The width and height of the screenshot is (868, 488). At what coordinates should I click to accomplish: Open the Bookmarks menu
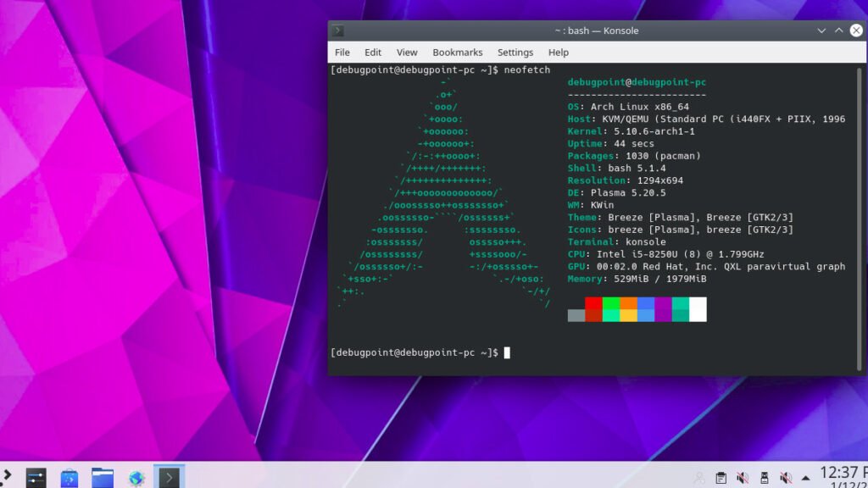tap(457, 53)
